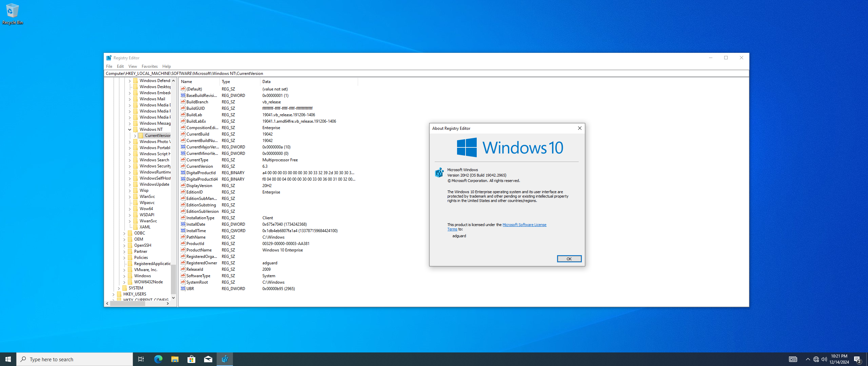Expand the WOW6432Node key

[124, 282]
